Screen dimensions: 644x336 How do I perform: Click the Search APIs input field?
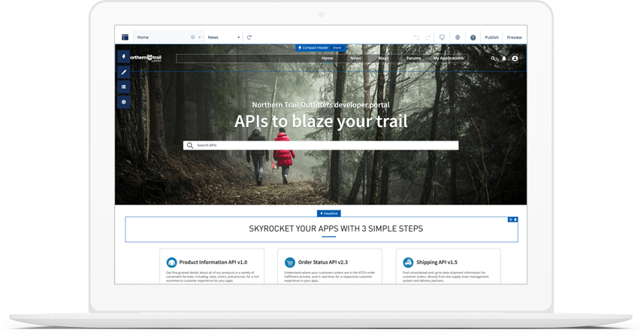321,145
